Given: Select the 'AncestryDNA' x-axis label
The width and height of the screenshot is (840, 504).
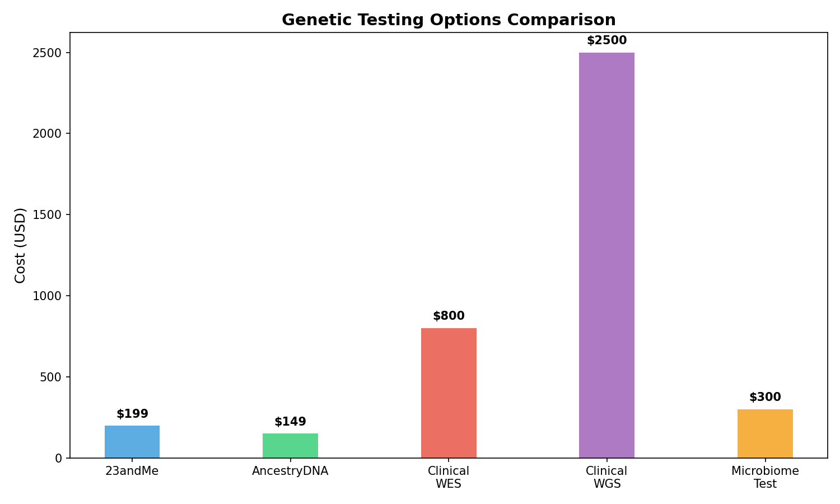Looking at the screenshot, I should click(290, 472).
